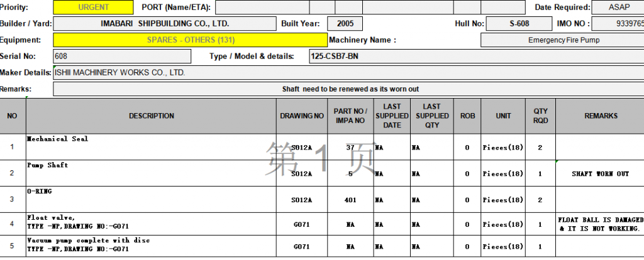This screenshot has width=644, height=260.
Task: Click the Imabari Shipbuilding builder field
Action: point(165,24)
